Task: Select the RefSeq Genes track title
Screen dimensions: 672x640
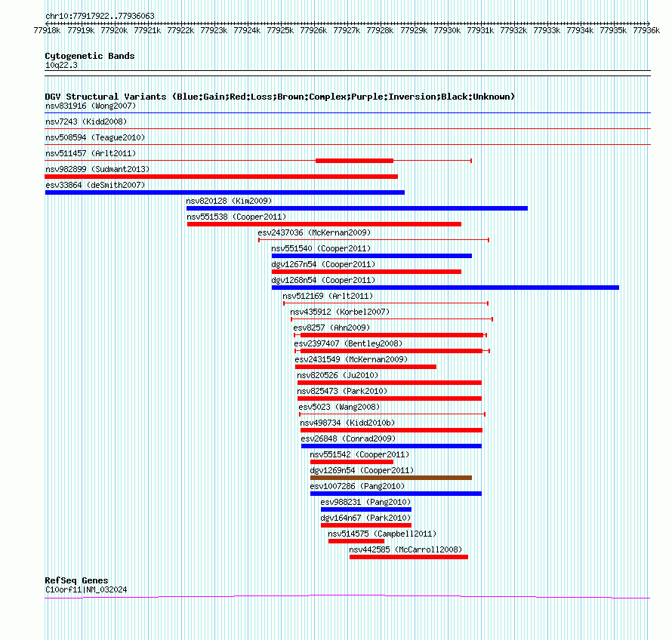Action: point(76,580)
